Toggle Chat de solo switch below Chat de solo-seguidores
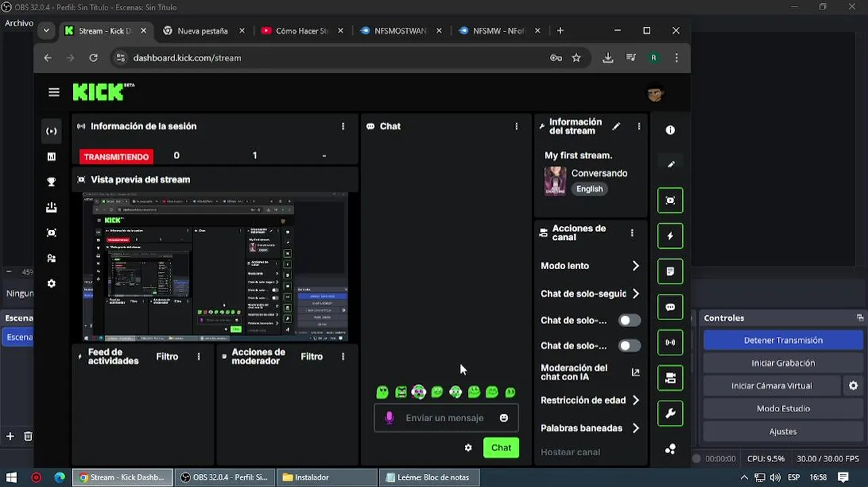The height and width of the screenshot is (487, 868). coord(629,321)
